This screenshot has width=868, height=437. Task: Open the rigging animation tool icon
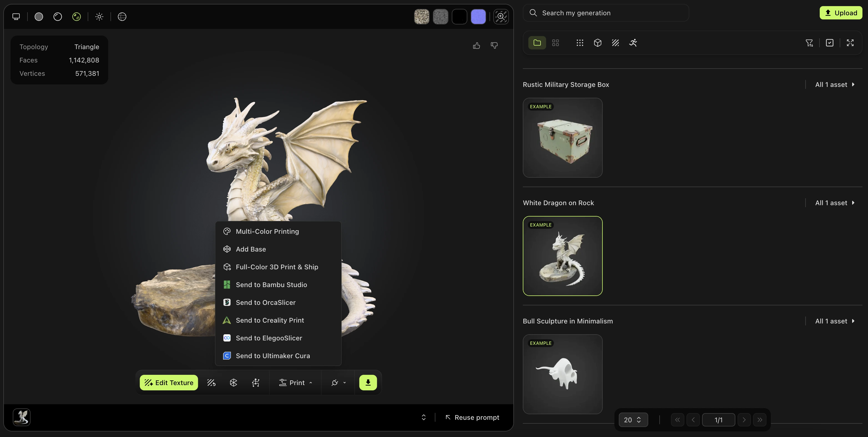tap(255, 382)
